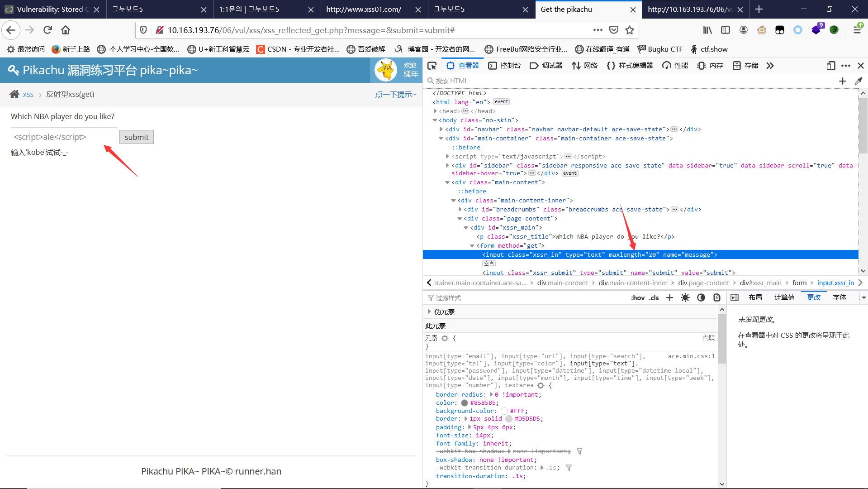868x489 pixels.
Task: Click the submit button on the form
Action: (137, 137)
